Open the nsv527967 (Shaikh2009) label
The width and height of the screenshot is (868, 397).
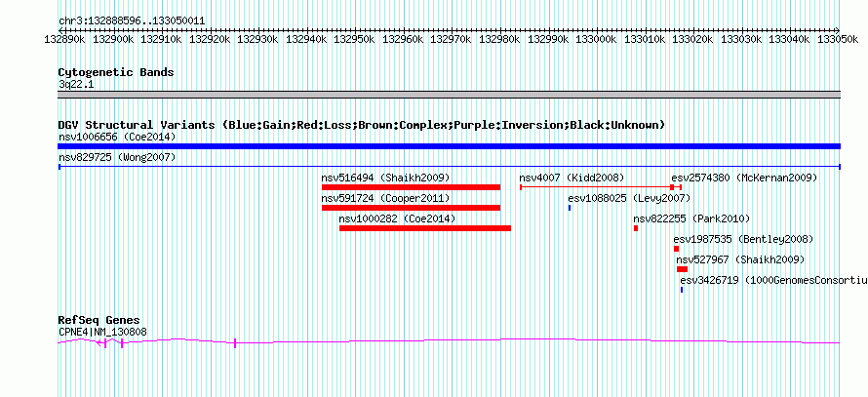[740, 259]
